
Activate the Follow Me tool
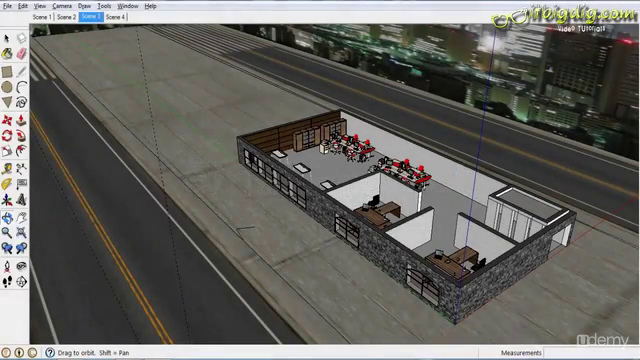point(21,135)
